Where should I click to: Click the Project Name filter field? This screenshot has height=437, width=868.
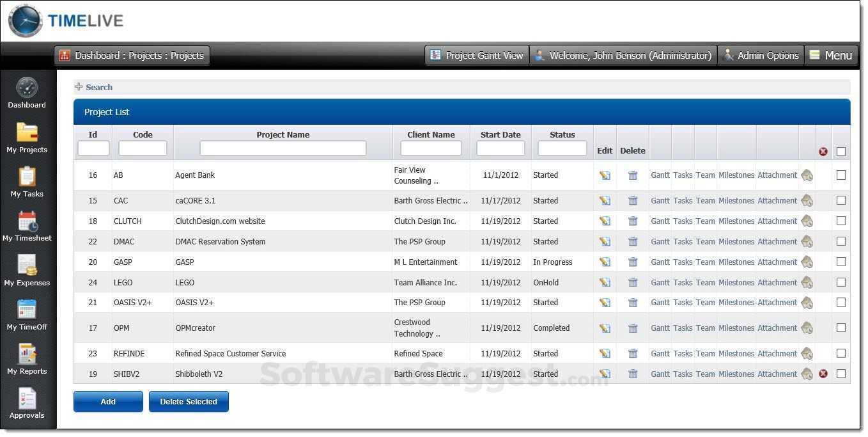pos(283,147)
